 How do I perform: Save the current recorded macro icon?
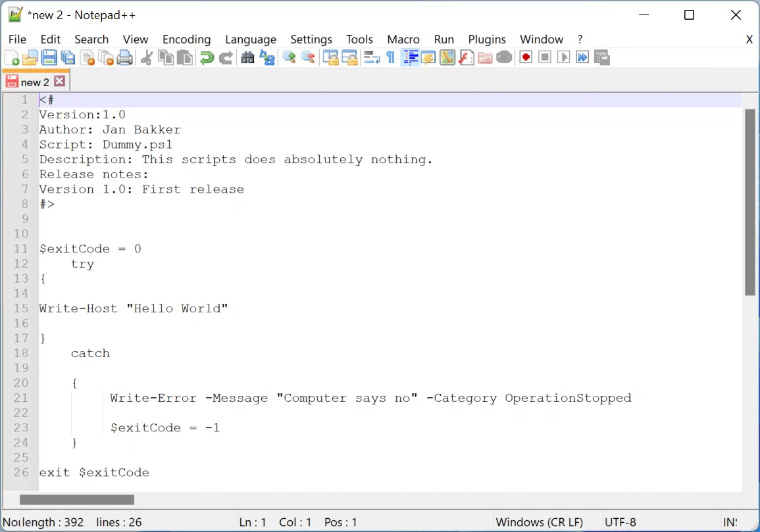602,58
